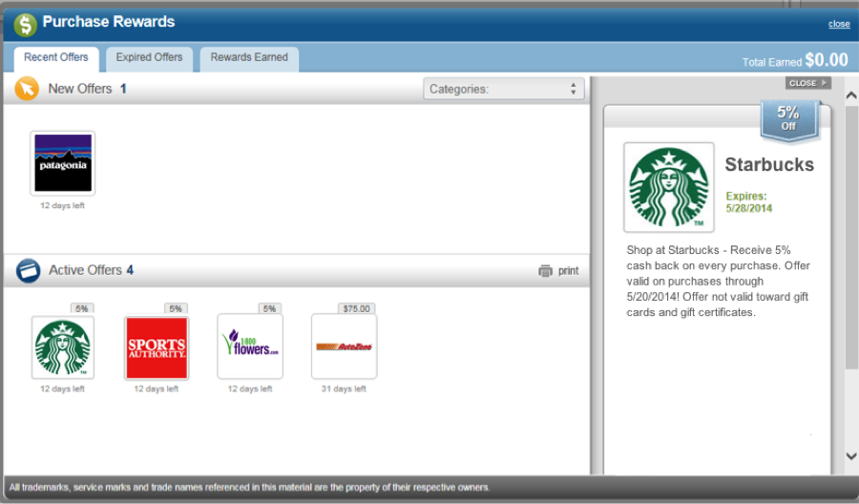Collapse the offer detail panel with CLOSE button

coord(807,83)
